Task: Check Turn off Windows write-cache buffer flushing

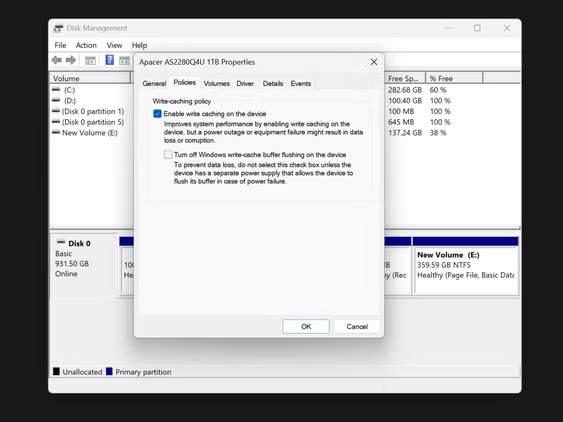Action: (x=168, y=155)
